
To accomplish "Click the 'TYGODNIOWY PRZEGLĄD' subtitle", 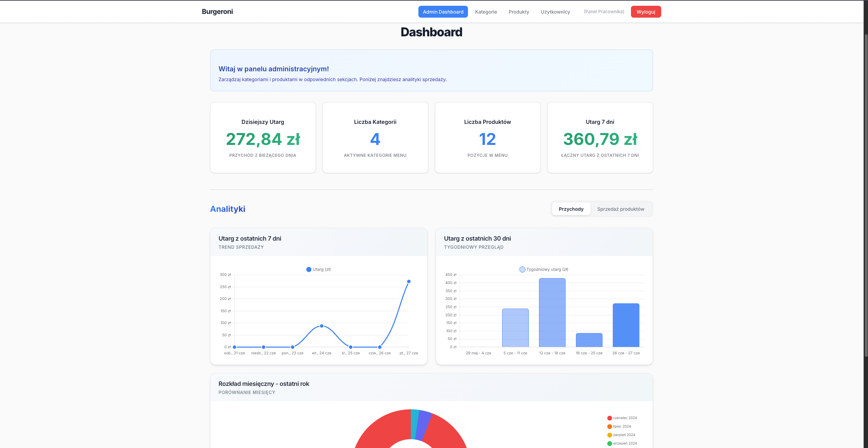I will coord(474,247).
